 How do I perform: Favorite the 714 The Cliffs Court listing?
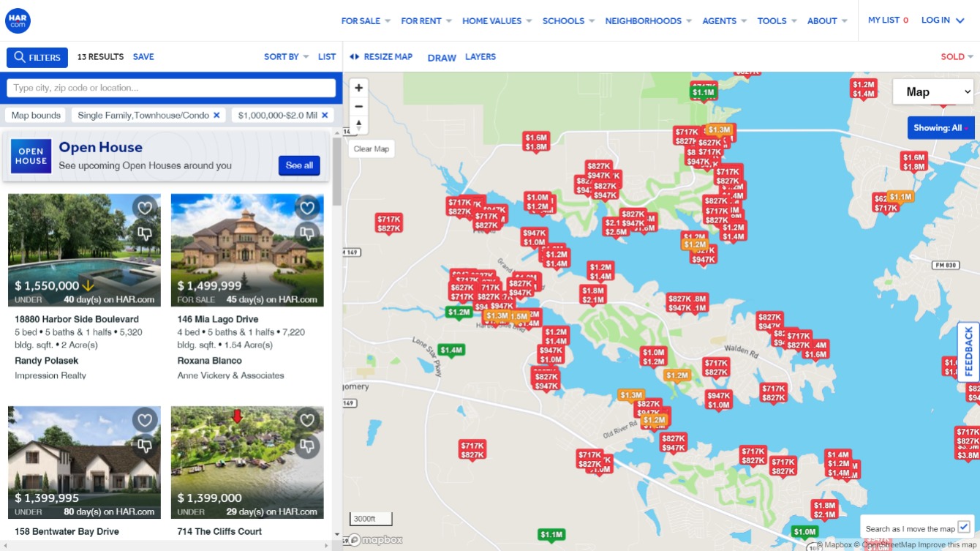307,420
